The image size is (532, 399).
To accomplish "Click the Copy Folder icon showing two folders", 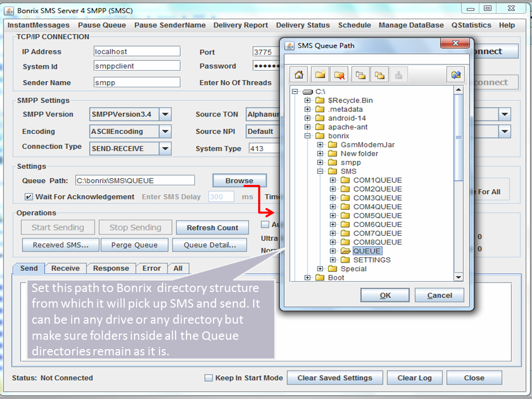I will pyautogui.click(x=379, y=75).
